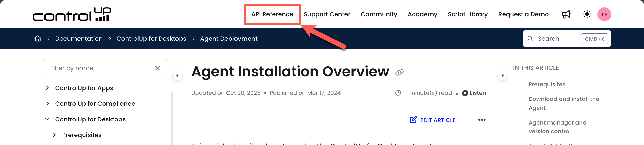This screenshot has width=644, height=145.
Task: Click the '1 minute(s) read' text
Action: tap(429, 93)
